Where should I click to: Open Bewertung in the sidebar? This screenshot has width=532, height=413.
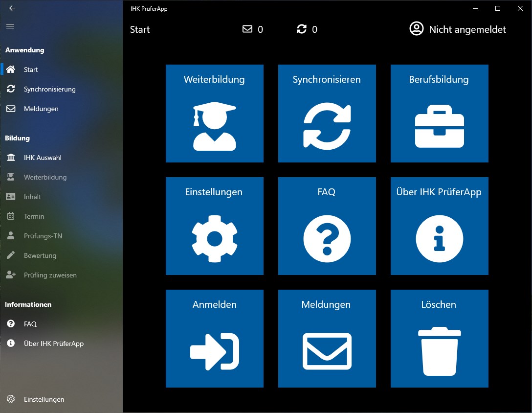[40, 256]
